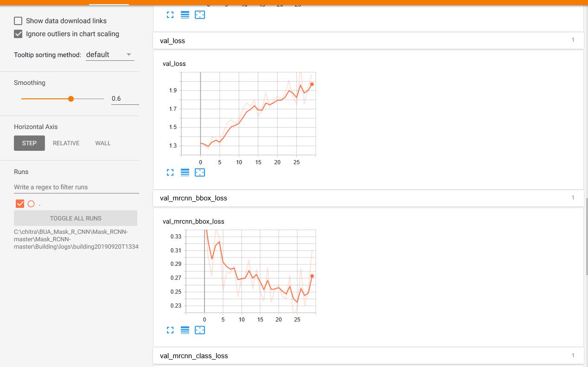Expand the val_loss chart to full size
The height and width of the screenshot is (367, 588).
click(x=170, y=173)
